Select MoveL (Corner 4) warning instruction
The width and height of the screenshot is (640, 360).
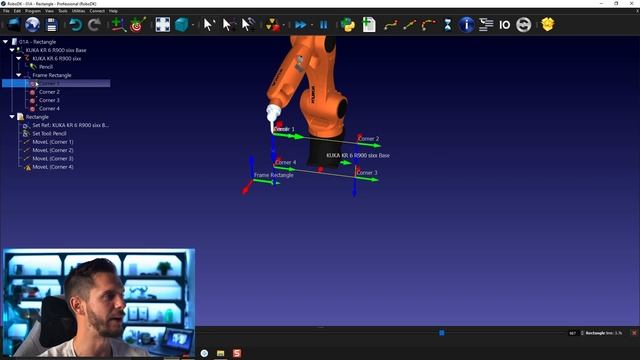(53, 167)
